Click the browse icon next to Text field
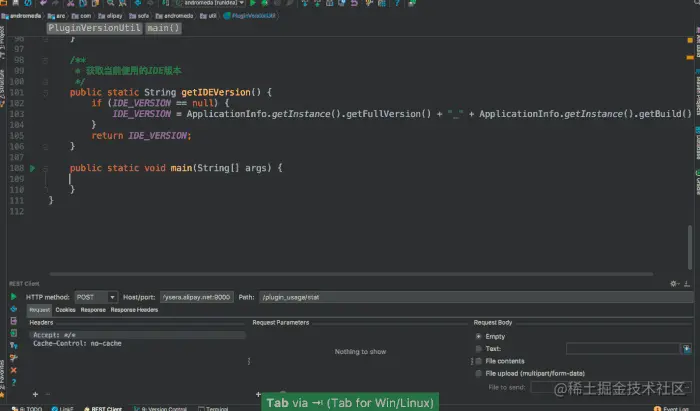 point(687,349)
